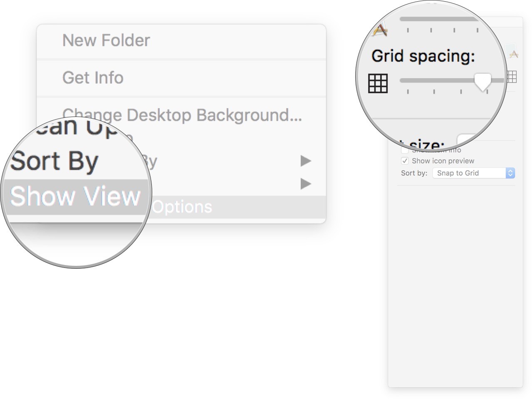Disable the Show icon preview checkbox

(405, 161)
